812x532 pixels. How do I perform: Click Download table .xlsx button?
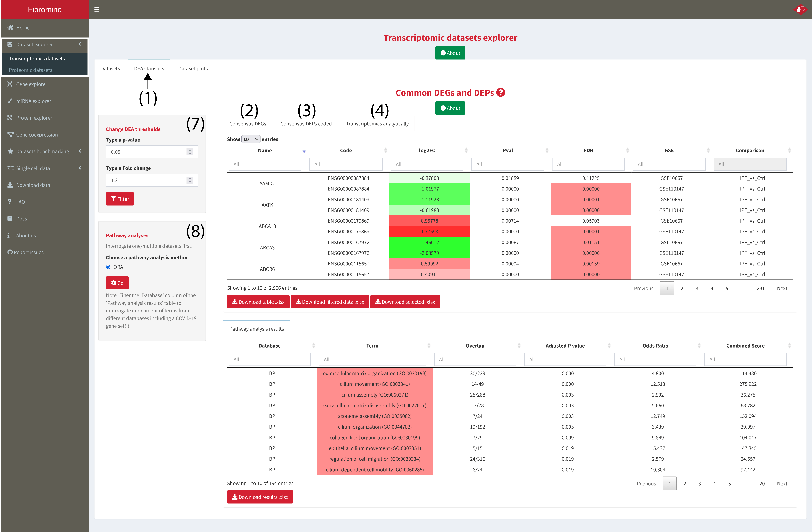click(x=258, y=302)
